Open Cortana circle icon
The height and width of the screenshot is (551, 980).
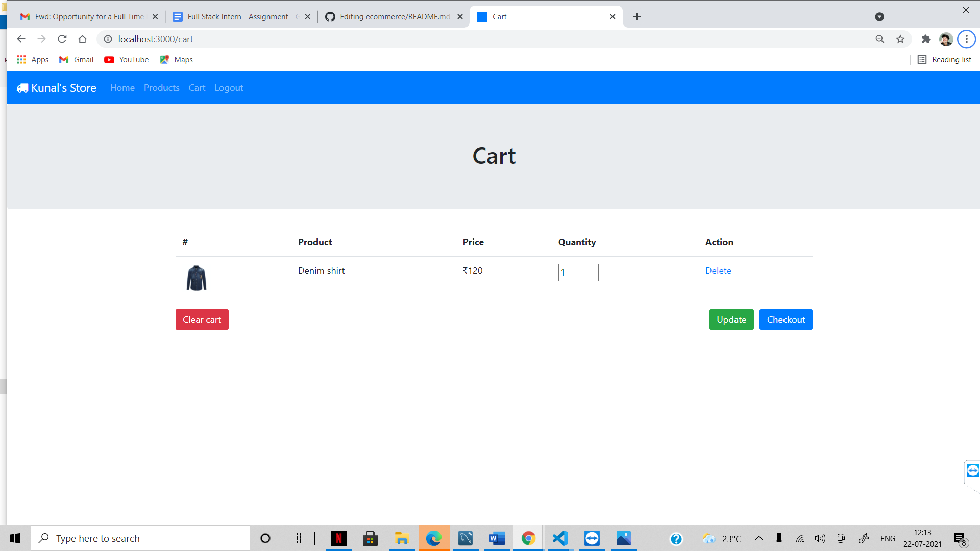pyautogui.click(x=265, y=538)
